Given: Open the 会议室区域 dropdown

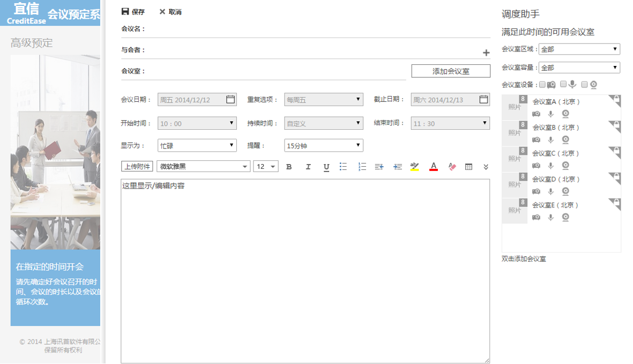Looking at the screenshot, I should point(579,49).
